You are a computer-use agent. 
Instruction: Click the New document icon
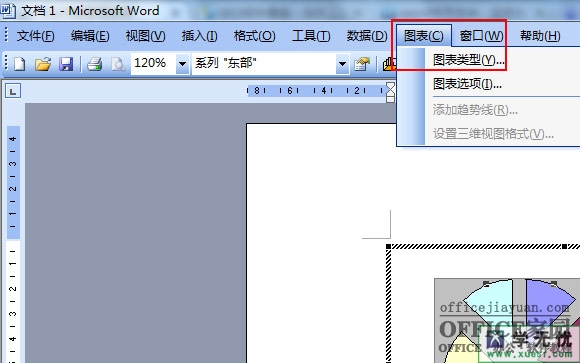(x=20, y=64)
